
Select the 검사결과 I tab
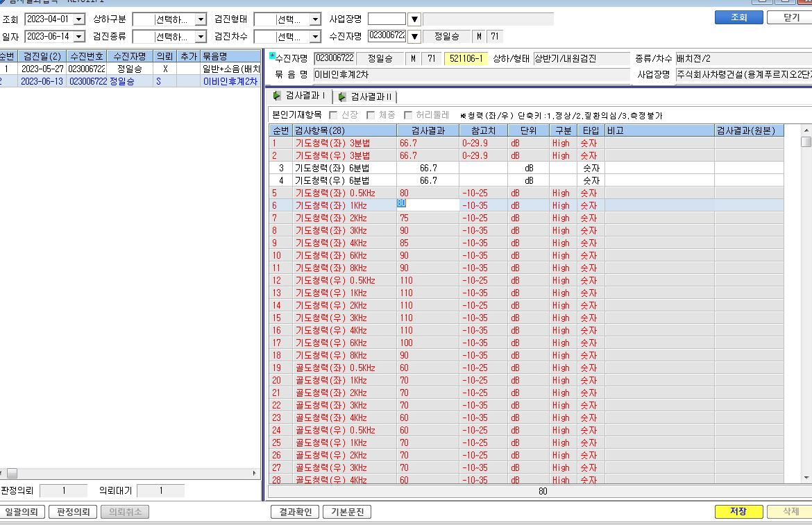click(299, 96)
